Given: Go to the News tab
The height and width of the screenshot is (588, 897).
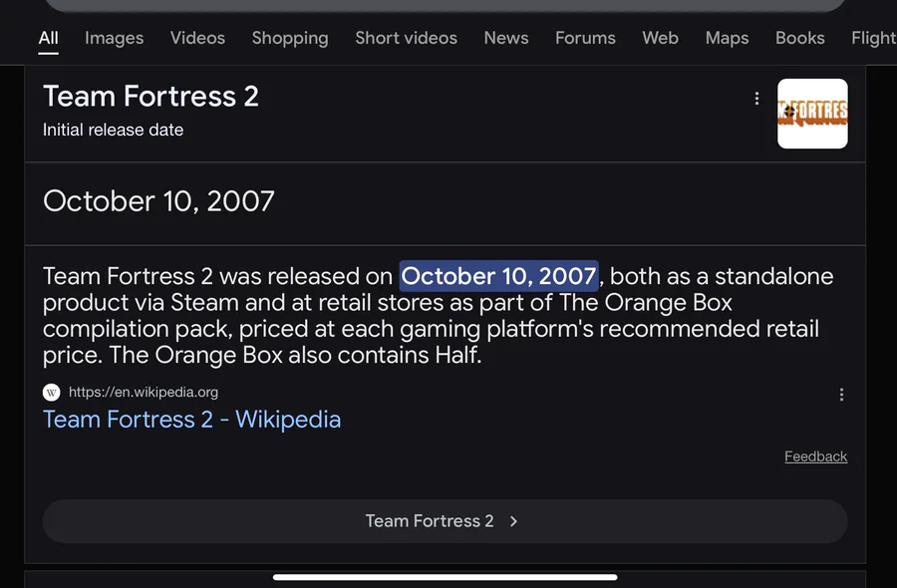Looking at the screenshot, I should click(506, 38).
